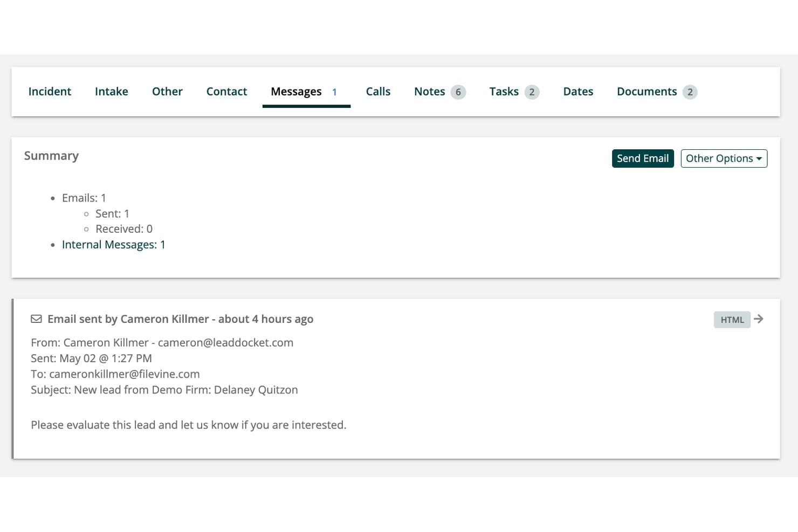Switch to the Dates tab
Viewport: 798px width, 532px height.
pos(578,92)
